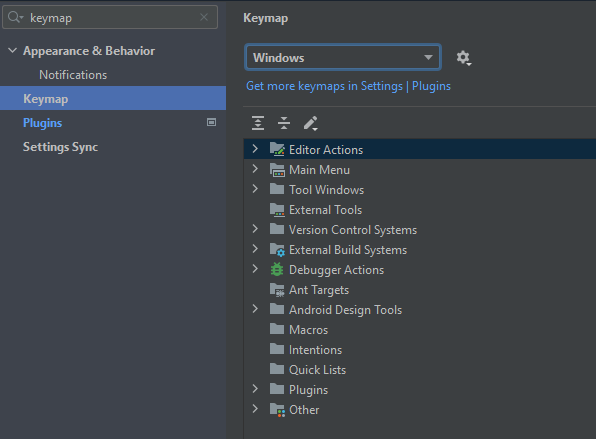Select the Version Control Systems row text
The width and height of the screenshot is (596, 439).
coord(353,230)
